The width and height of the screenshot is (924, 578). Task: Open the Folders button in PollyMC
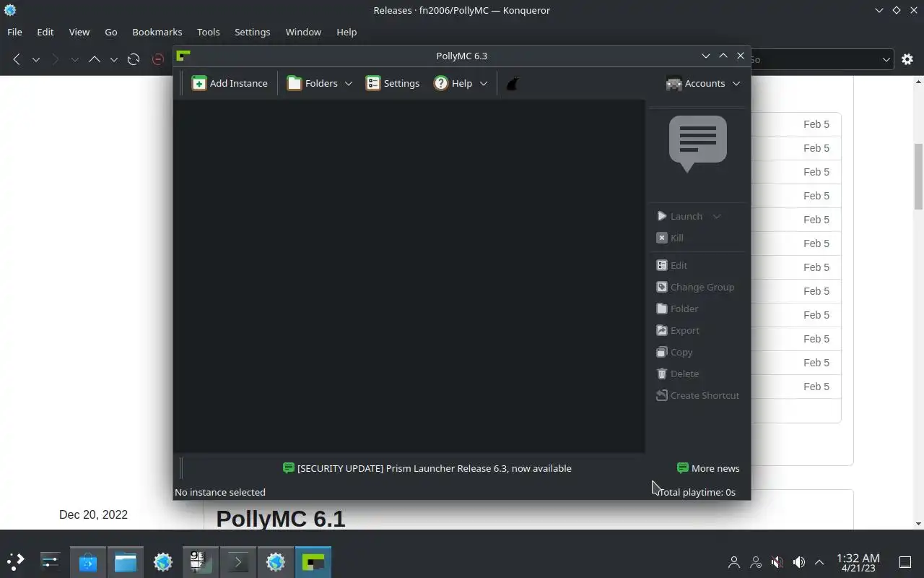pos(312,83)
